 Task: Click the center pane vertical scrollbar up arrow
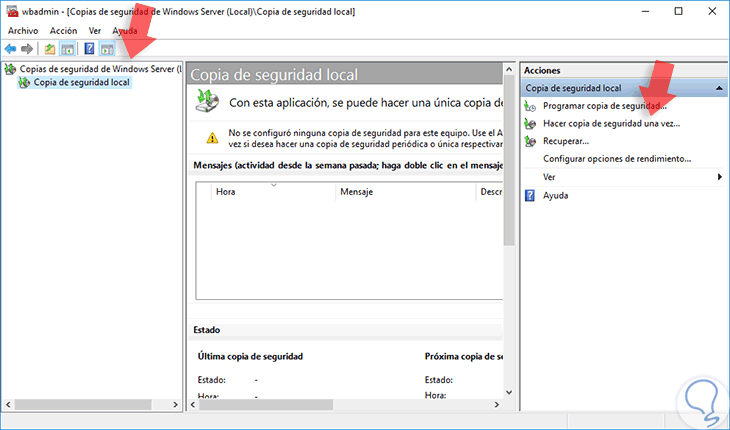click(509, 70)
